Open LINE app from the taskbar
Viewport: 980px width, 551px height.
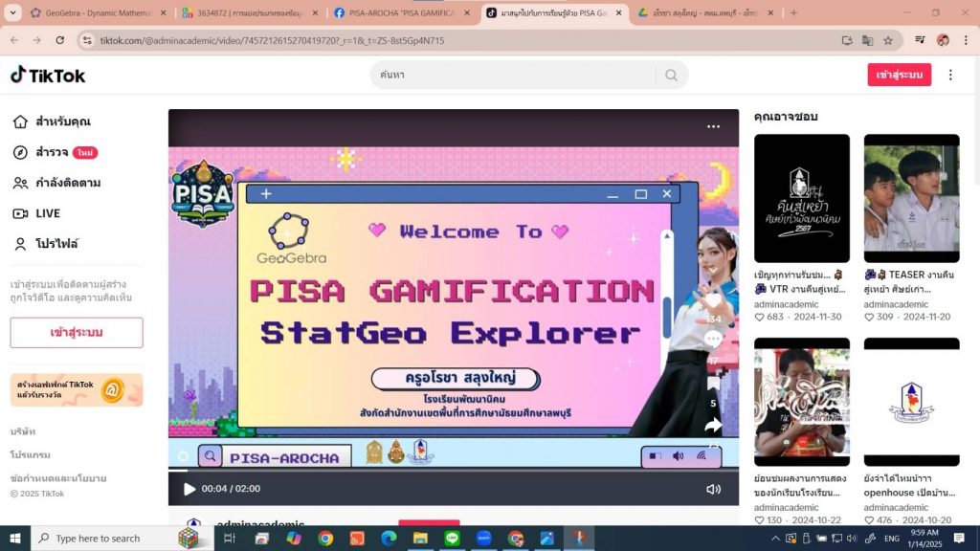[452, 538]
